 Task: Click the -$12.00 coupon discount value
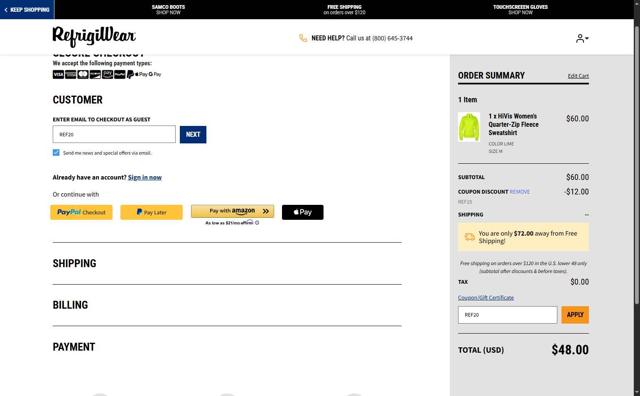576,192
